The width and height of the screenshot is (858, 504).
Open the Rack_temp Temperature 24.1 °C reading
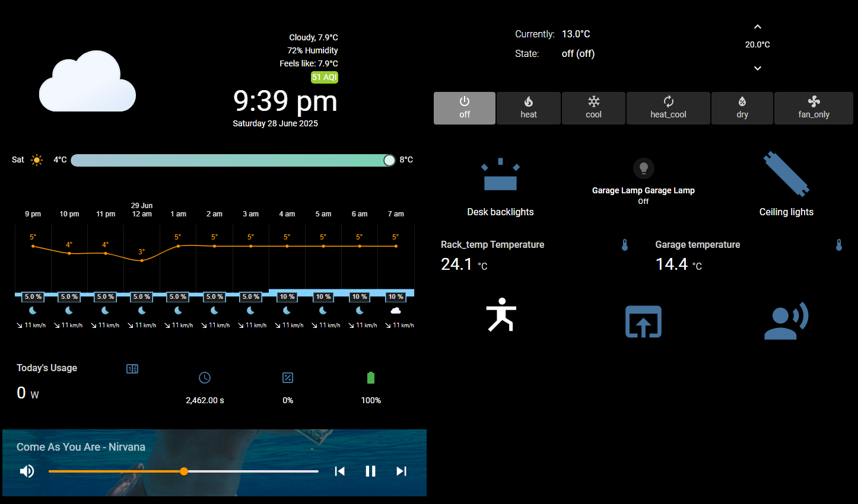tap(535, 256)
